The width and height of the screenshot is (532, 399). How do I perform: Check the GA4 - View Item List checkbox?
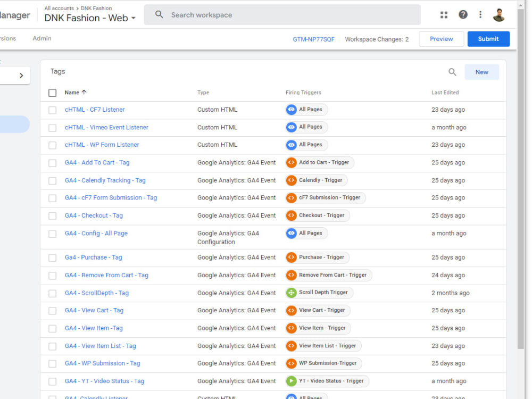coord(52,346)
